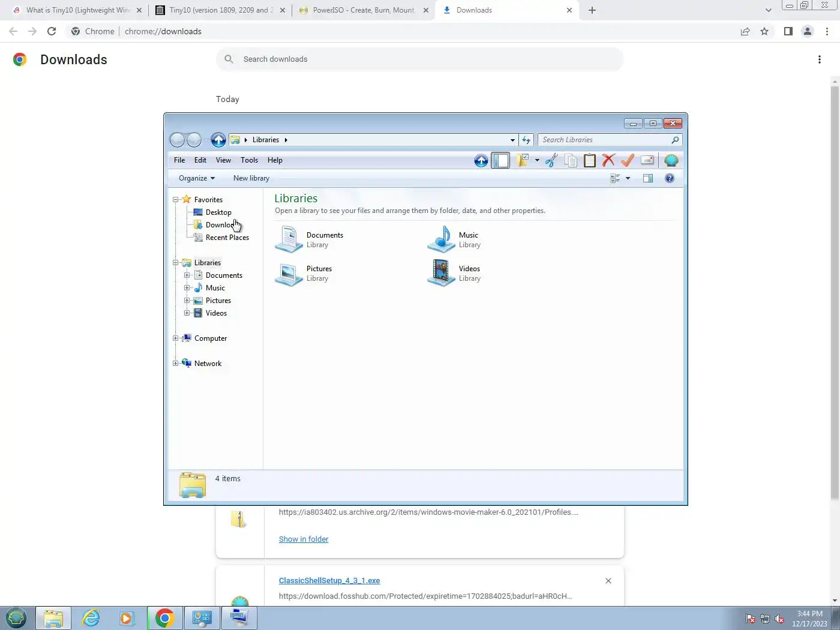Screen dimensions: 840x630
Task: Open the address bar history dropdown
Action: pyautogui.click(x=512, y=140)
